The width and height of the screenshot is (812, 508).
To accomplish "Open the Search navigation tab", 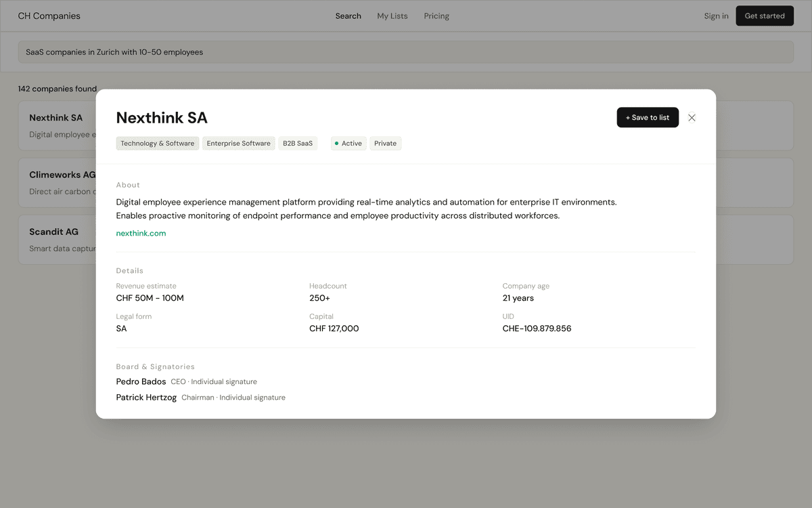I will [x=348, y=16].
